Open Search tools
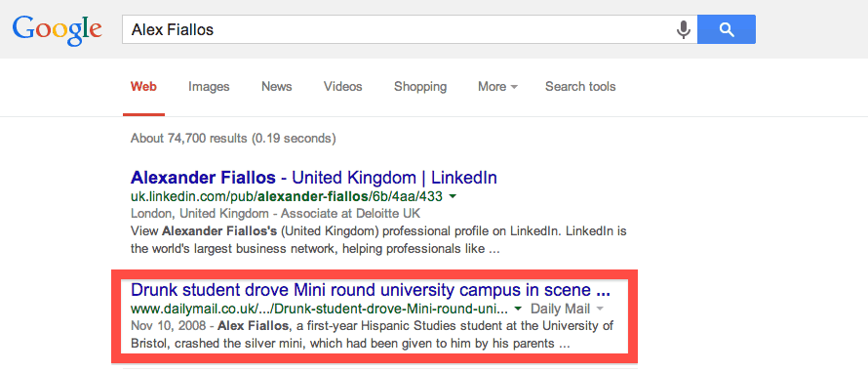868x372 pixels. 580,87
